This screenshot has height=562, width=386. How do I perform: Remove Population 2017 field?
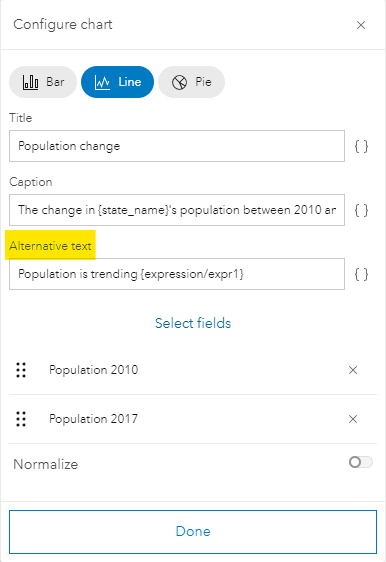coord(353,419)
